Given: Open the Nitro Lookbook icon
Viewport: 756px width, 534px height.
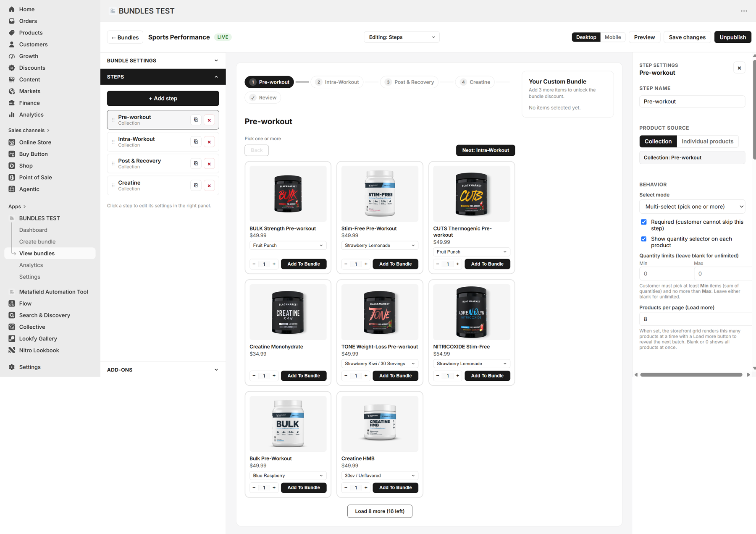Looking at the screenshot, I should click(x=12, y=351).
